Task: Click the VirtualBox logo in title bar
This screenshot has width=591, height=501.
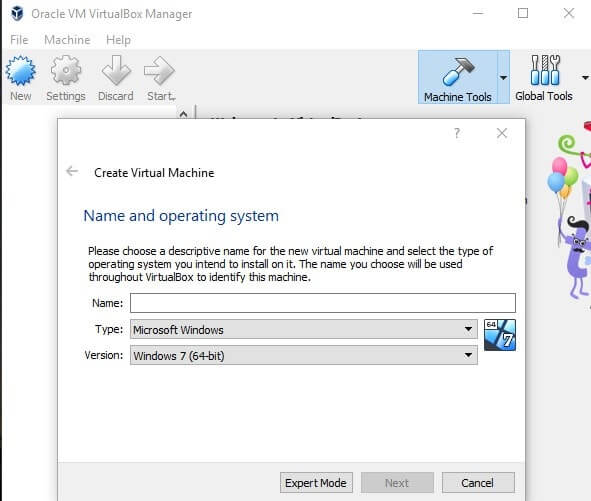Action: tap(17, 14)
